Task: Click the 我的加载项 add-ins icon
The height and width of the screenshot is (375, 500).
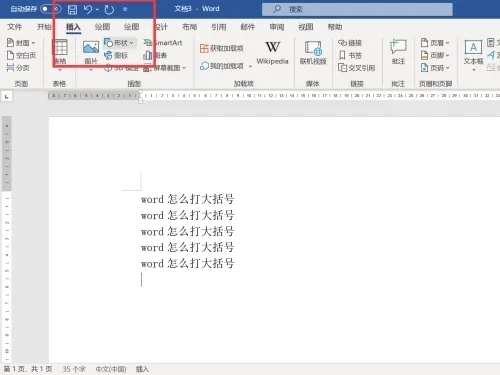Action: click(x=204, y=66)
